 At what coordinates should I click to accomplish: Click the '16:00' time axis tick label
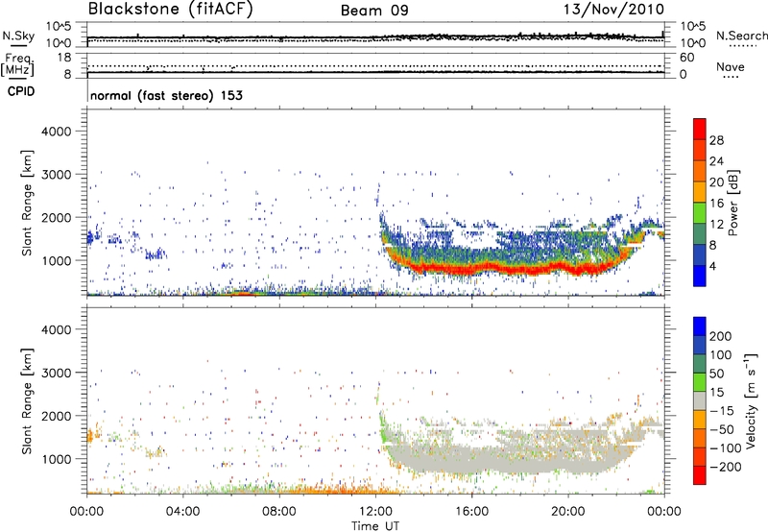tap(471, 512)
